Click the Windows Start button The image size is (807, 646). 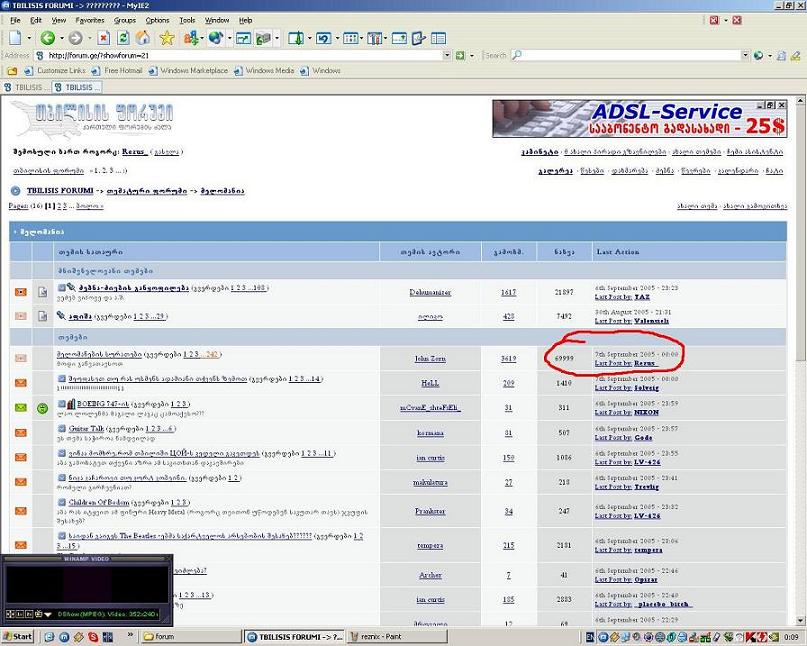[x=17, y=637]
